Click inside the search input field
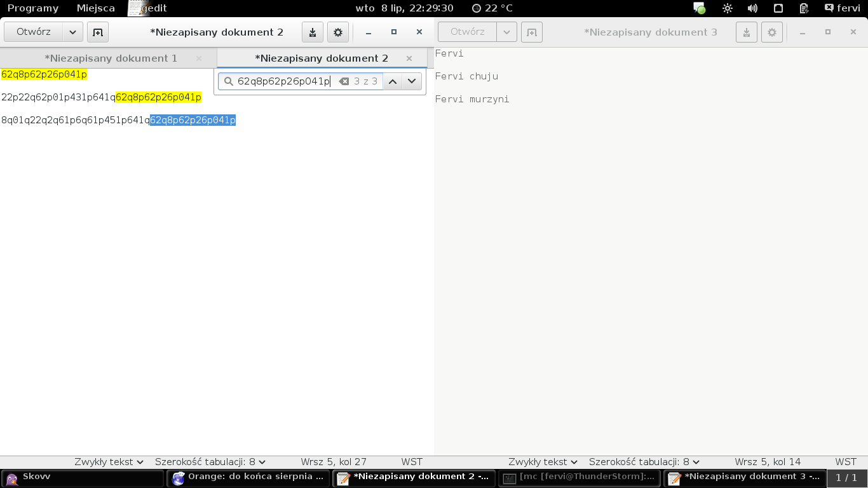 click(x=283, y=81)
